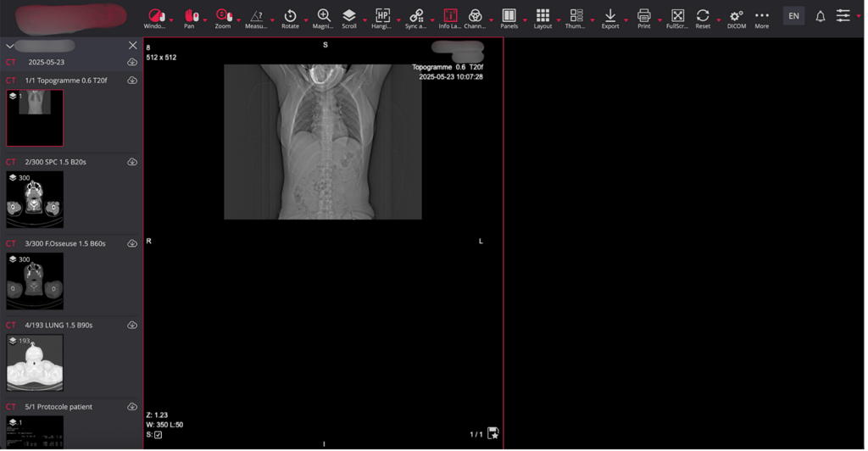The width and height of the screenshot is (868, 451).
Task: Expand the Zoom tool dropdown arrow
Action: [238, 20]
